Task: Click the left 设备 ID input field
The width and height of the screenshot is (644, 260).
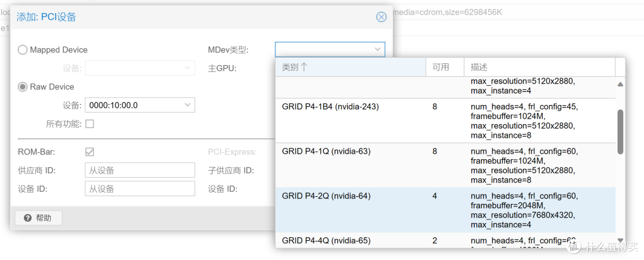Action: [140, 188]
